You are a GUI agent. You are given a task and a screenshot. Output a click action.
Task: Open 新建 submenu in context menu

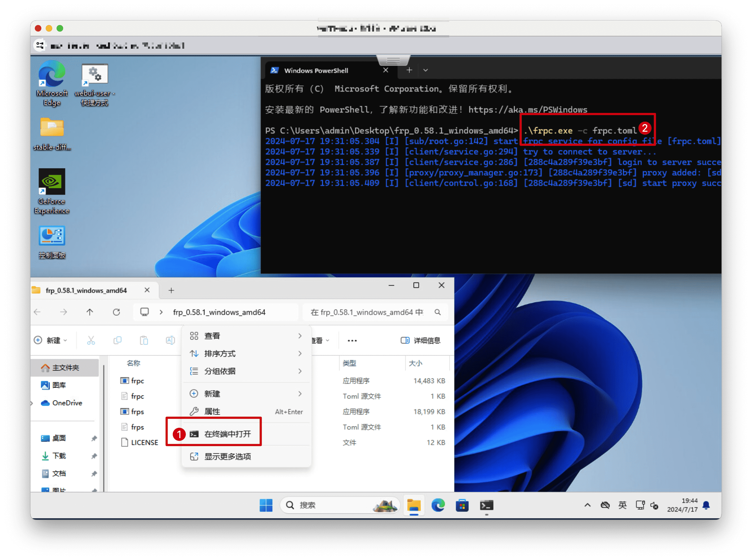pyautogui.click(x=246, y=393)
